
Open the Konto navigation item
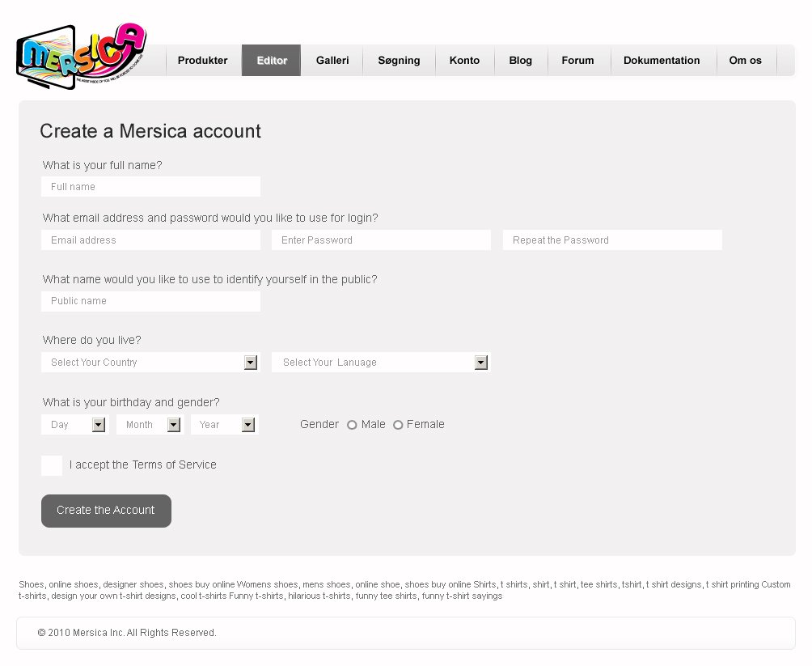[x=464, y=60]
